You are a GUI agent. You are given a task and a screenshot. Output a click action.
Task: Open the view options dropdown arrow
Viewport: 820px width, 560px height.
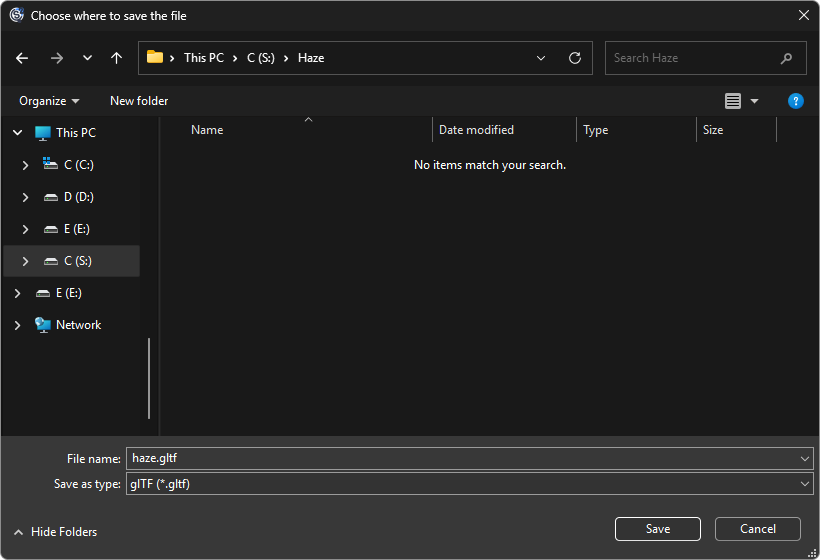tap(754, 101)
